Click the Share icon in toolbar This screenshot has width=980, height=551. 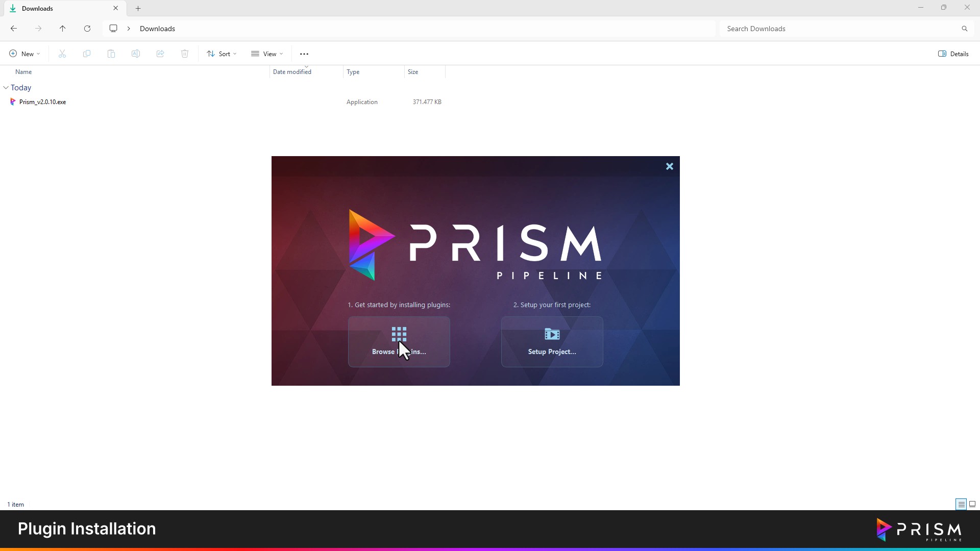(x=160, y=54)
